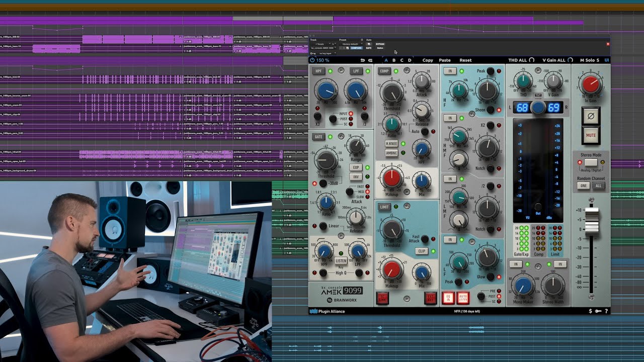Image resolution: width=644 pixels, height=362 pixels.
Task: Click the blue Mono Maker knob
Action: click(523, 285)
